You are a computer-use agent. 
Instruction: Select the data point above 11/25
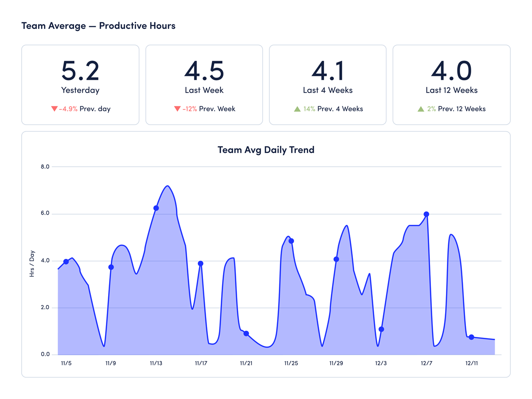click(x=291, y=241)
